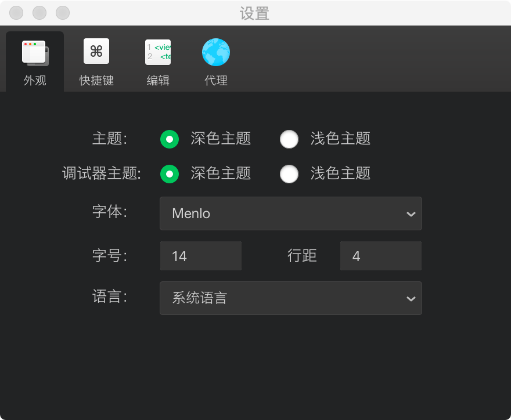Select 浅色主题 for 调试器主题

[289, 174]
